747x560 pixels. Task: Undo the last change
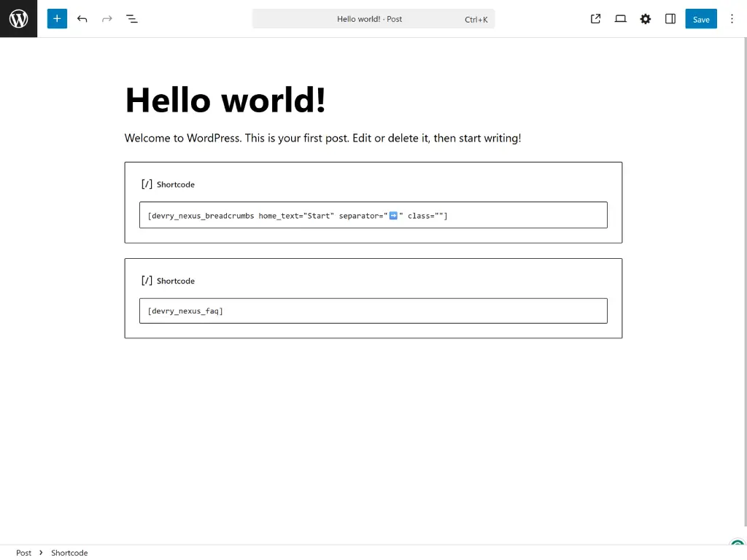[x=82, y=19]
